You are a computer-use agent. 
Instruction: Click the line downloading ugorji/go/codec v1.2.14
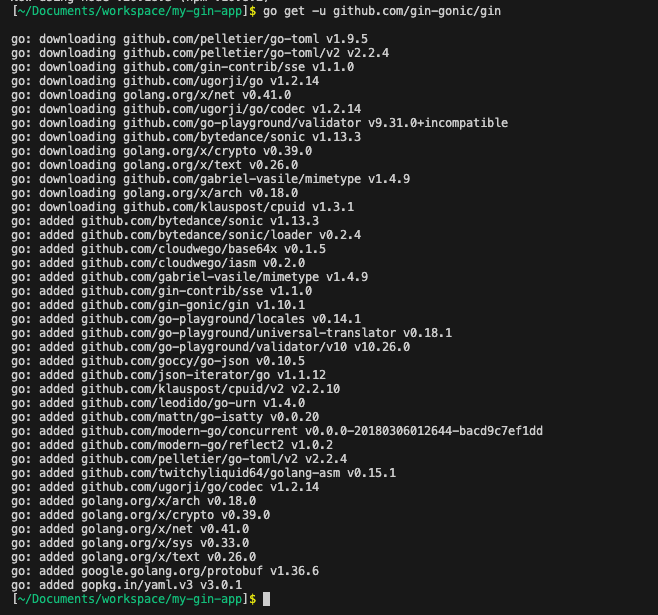[x=186, y=109]
